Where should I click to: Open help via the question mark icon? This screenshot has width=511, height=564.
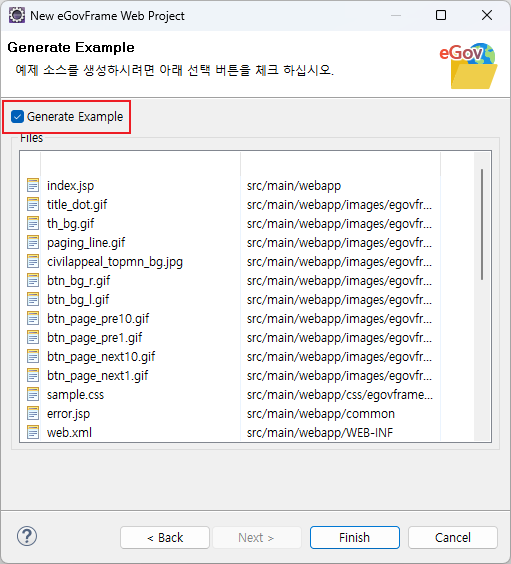click(27, 536)
